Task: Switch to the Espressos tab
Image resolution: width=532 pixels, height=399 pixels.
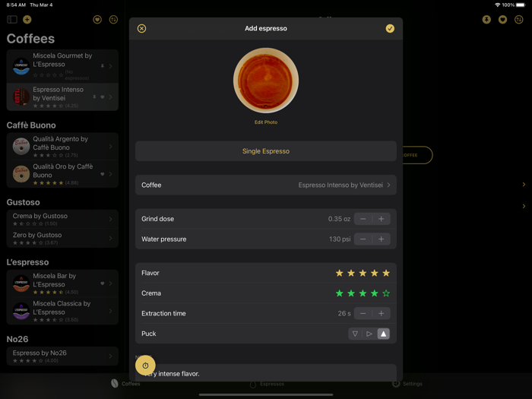Action: coord(267,384)
